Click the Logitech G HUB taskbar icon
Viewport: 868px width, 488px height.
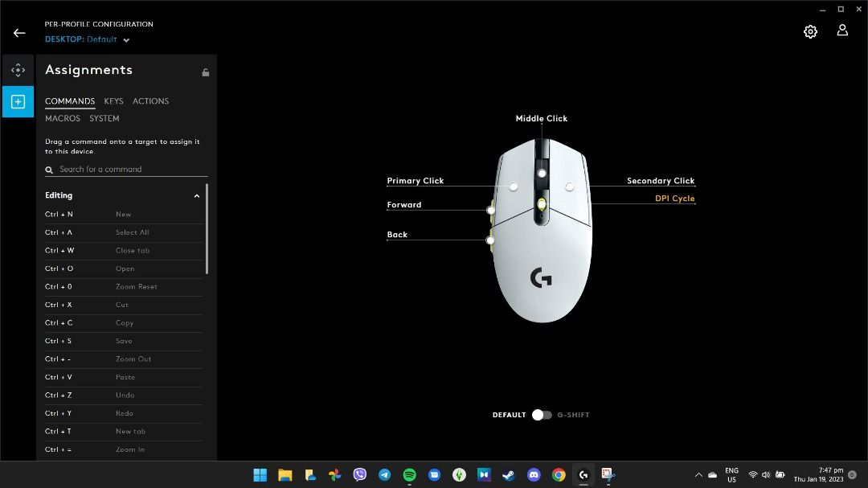coord(583,474)
